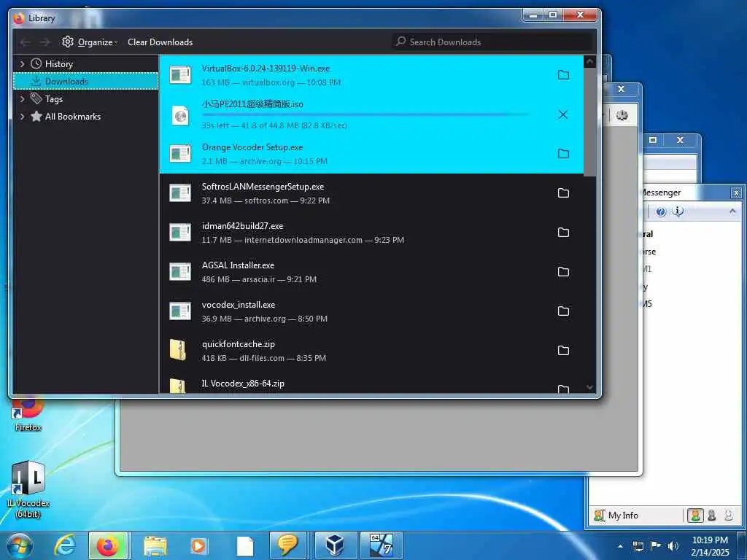Open folder for quickfontcache.zip

click(x=563, y=351)
